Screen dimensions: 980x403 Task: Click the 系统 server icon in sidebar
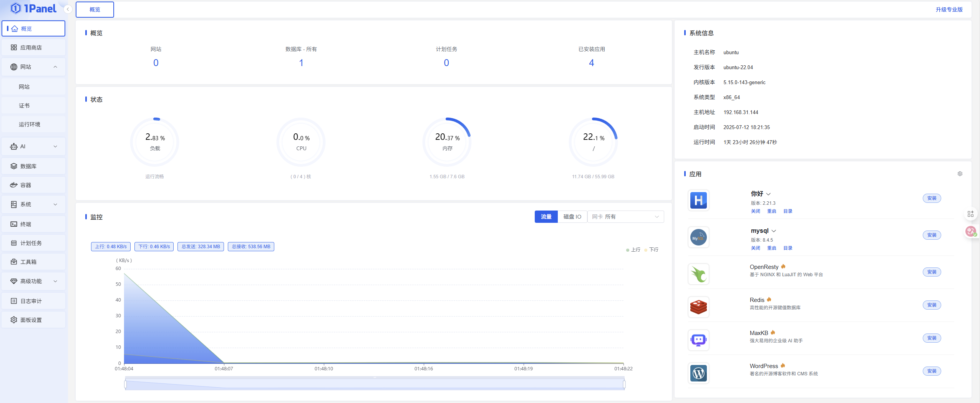point(14,205)
